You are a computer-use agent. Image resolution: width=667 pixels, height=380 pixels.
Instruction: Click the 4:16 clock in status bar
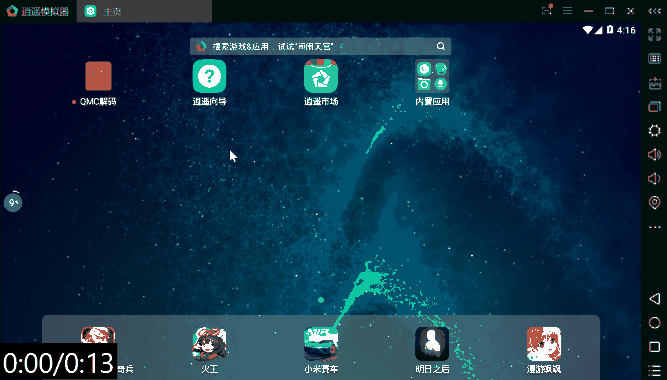pyautogui.click(x=626, y=30)
